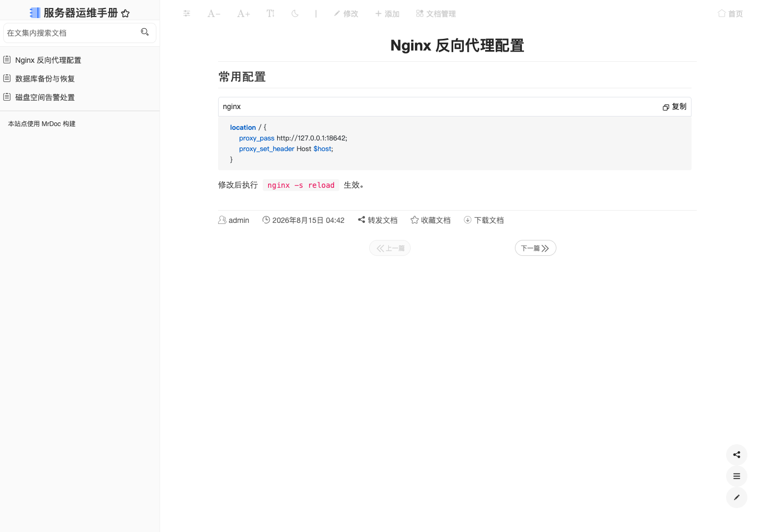Click 收藏文档 to favorite the document
The width and height of the screenshot is (766, 532).
431,220
